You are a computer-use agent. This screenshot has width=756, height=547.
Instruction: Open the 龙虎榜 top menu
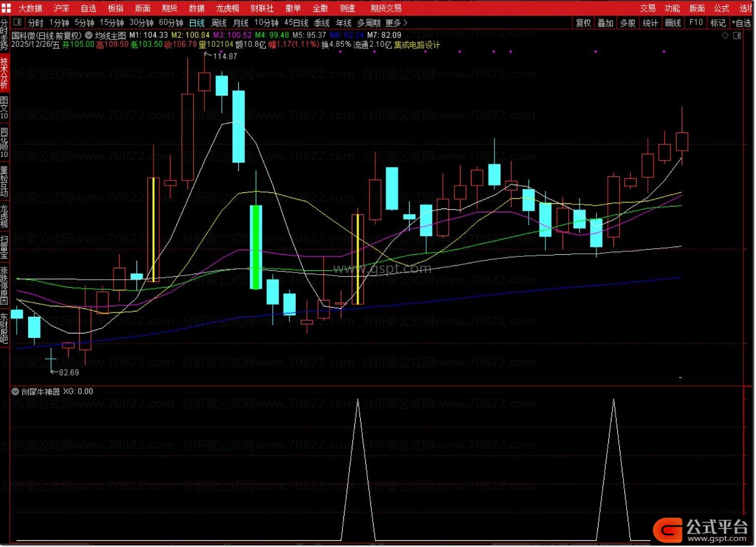[227, 8]
